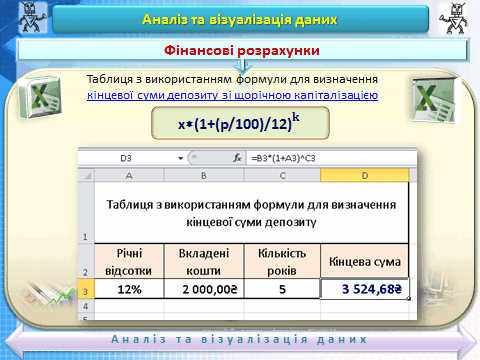The width and height of the screenshot is (480, 360).
Task: Click the Name Box showing D3
Action: [127, 158]
